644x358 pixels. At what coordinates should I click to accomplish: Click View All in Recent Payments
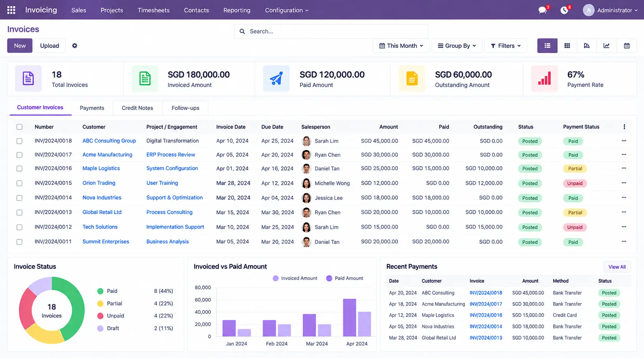coord(617,267)
